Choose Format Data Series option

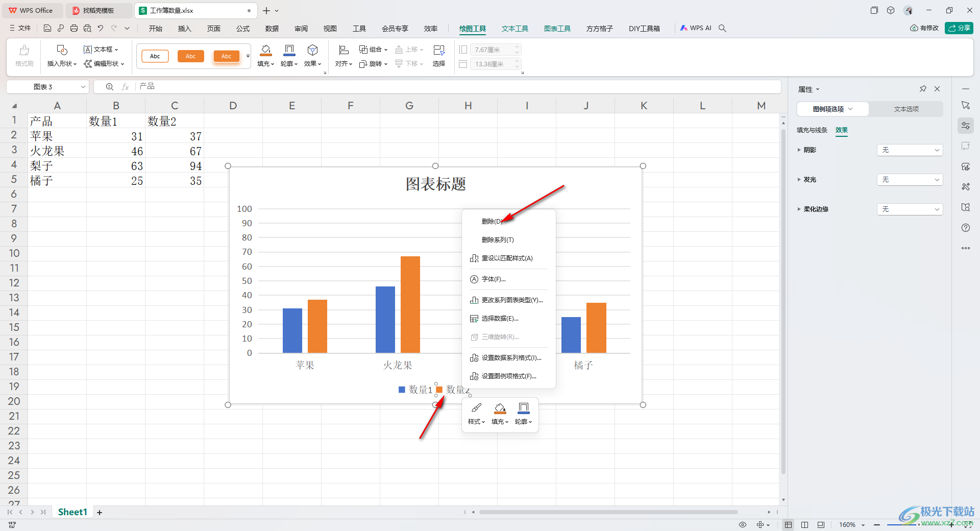click(x=508, y=358)
